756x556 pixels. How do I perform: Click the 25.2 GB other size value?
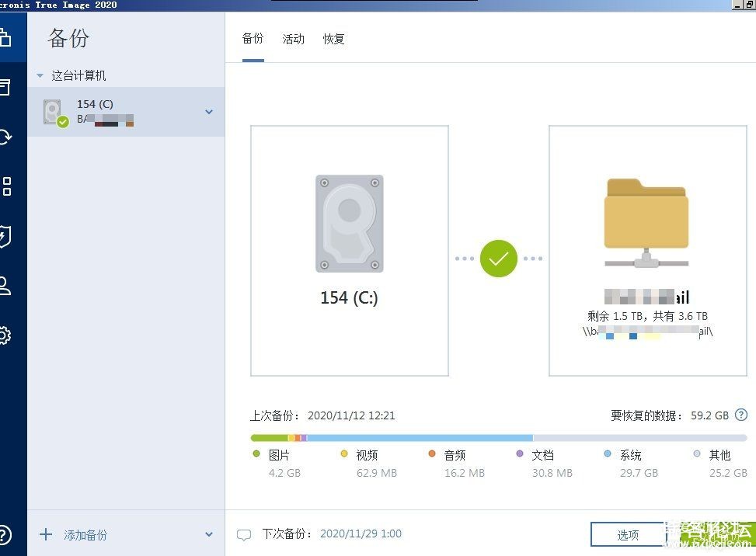click(728, 473)
